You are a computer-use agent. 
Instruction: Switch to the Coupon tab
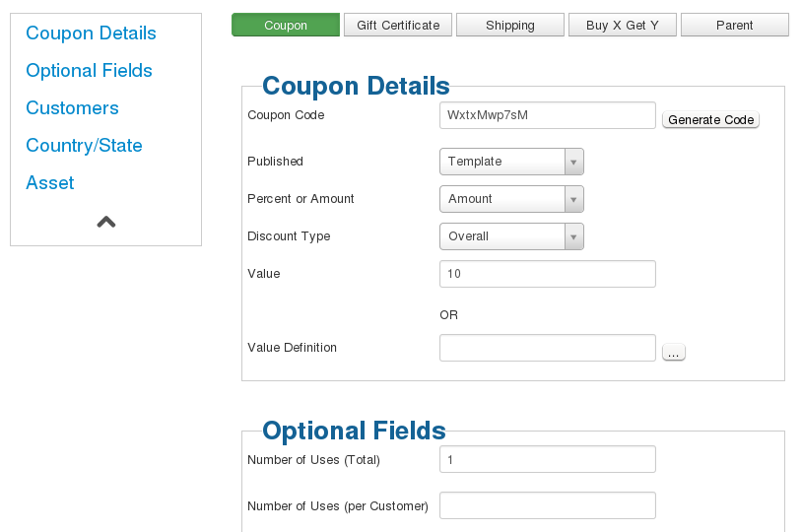coord(286,25)
